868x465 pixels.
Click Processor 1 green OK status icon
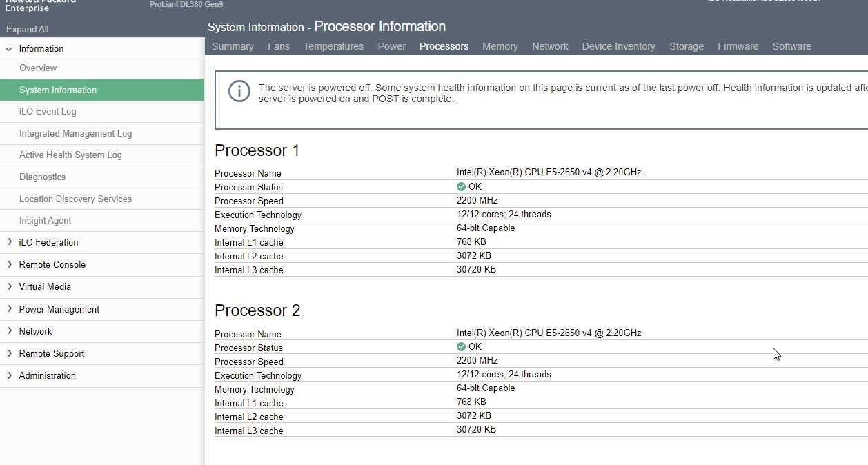pos(461,186)
